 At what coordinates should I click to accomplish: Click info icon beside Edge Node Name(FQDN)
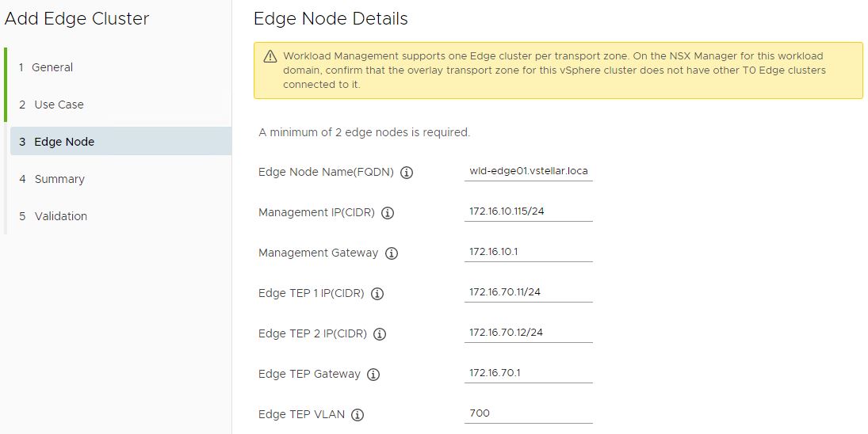tap(407, 173)
